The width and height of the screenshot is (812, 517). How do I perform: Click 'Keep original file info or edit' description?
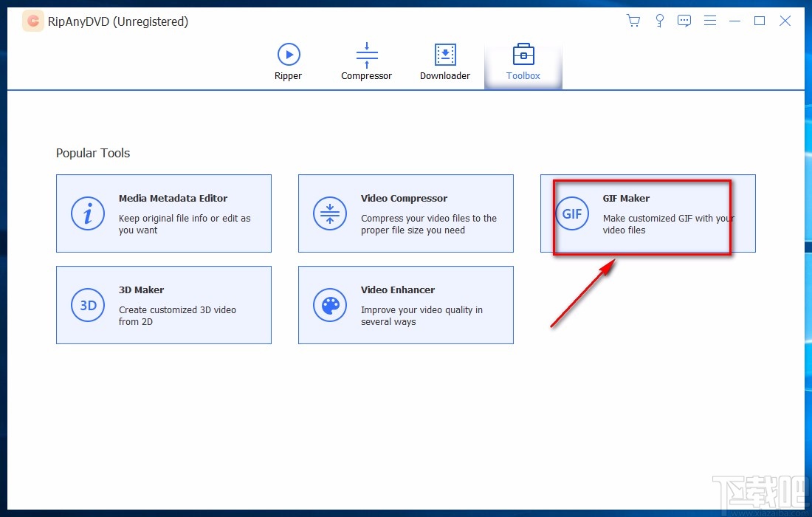click(x=185, y=225)
